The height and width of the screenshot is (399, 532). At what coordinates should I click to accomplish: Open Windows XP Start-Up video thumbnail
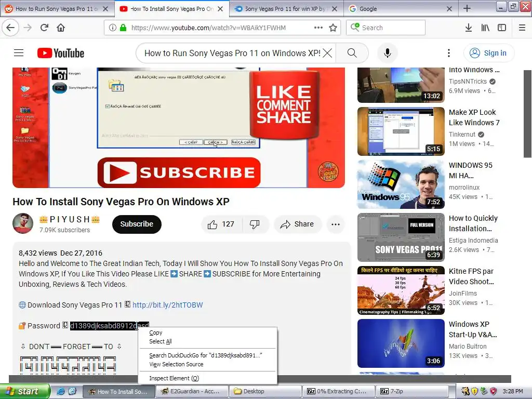pos(401,343)
